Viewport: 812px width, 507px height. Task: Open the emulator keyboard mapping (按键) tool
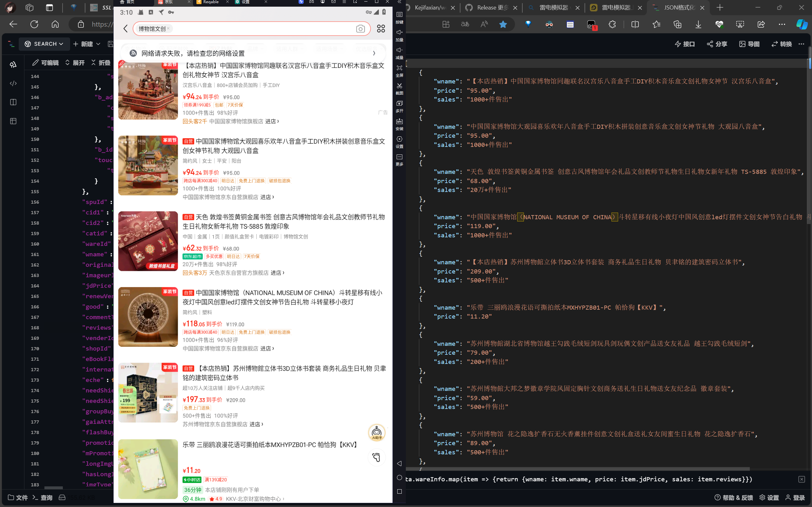tap(399, 17)
